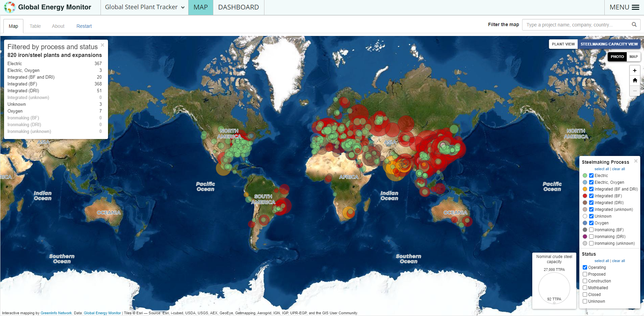
Task: Uncheck the Integrated (BF) checkbox
Action: 591,196
